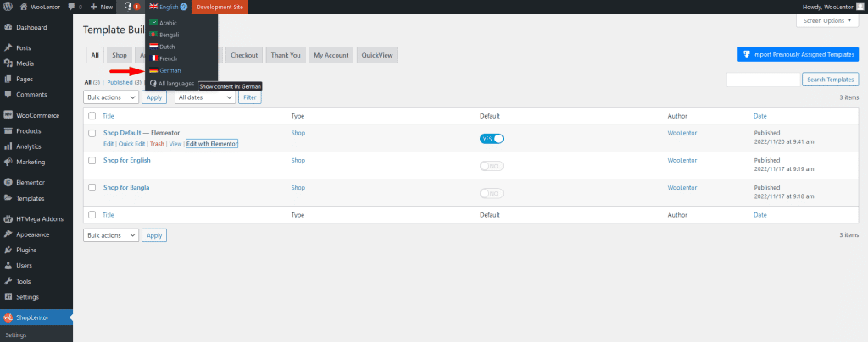Click the Comments icon in sidebar
The image size is (868, 342).
[x=8, y=95]
